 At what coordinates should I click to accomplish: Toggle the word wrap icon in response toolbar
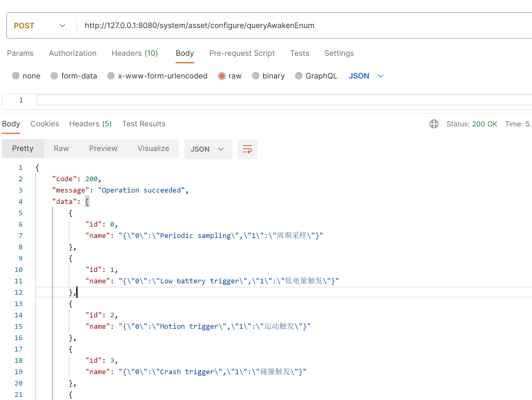point(247,149)
